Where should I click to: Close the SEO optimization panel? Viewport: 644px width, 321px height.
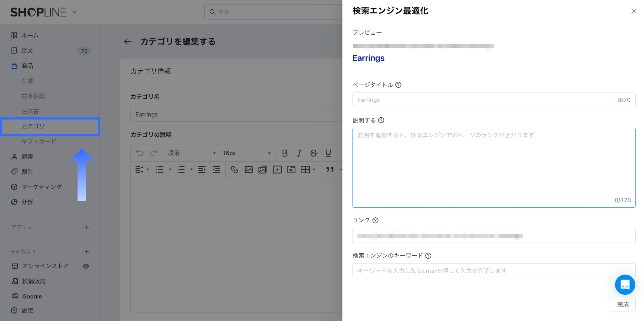(633, 11)
